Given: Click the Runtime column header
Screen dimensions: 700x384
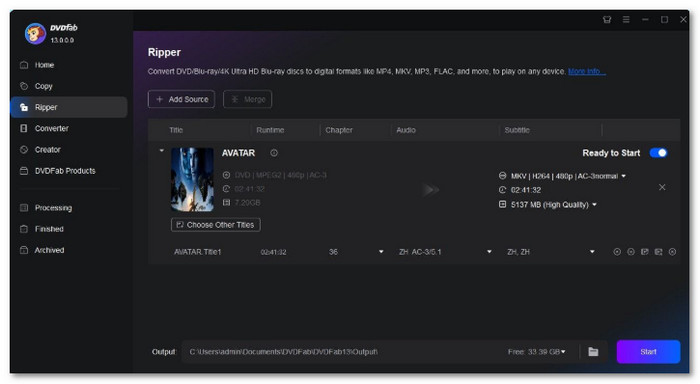Looking at the screenshot, I should pyautogui.click(x=270, y=130).
